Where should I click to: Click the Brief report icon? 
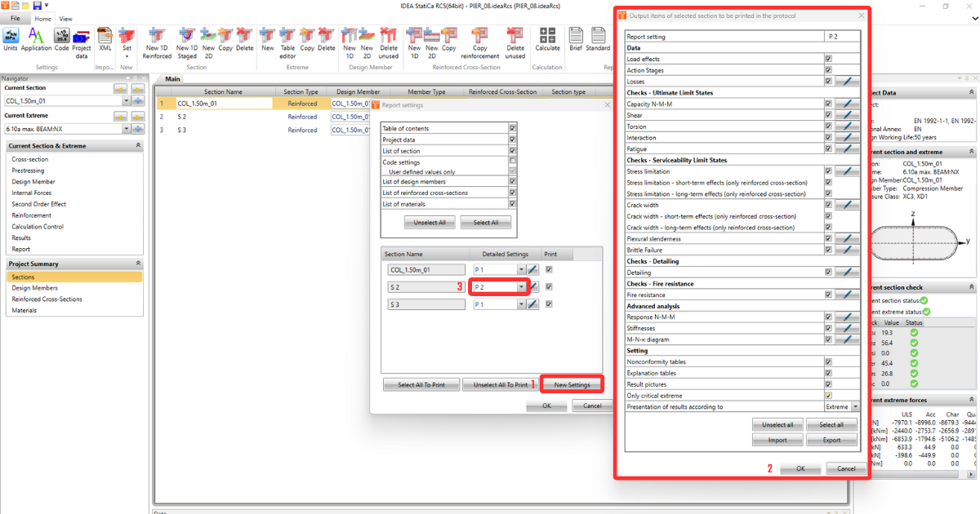pos(576,39)
